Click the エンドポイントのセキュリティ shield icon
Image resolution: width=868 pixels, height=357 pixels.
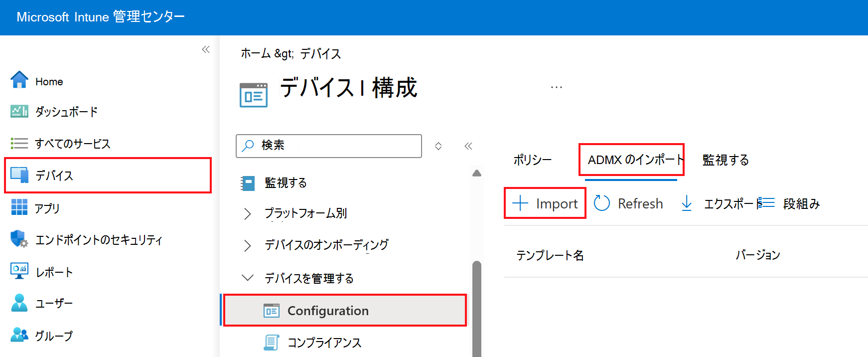[19, 239]
